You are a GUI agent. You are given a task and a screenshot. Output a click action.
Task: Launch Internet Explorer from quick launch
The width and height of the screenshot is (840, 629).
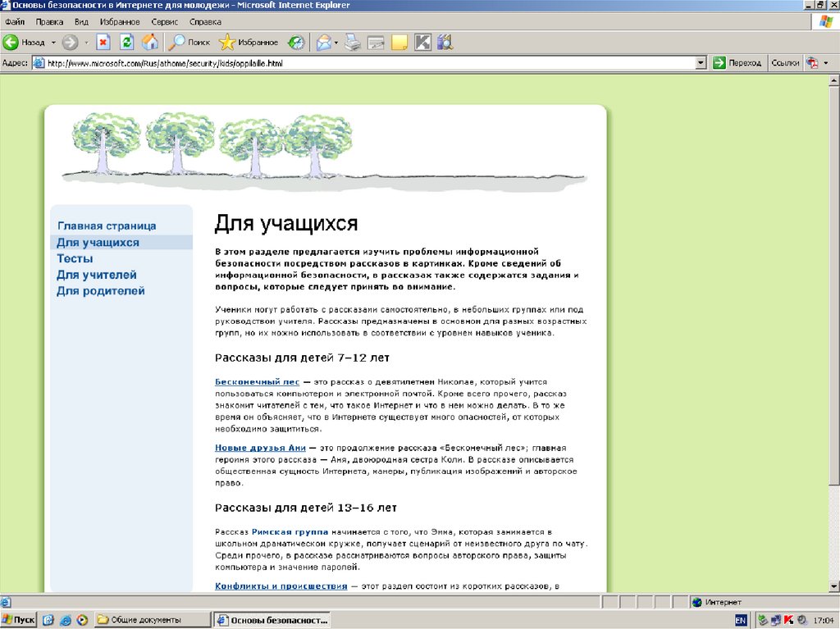(x=66, y=620)
